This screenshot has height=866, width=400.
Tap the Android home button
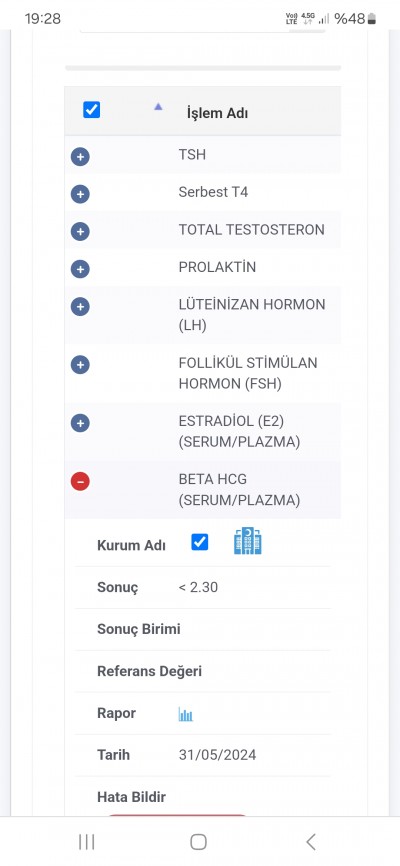198,842
